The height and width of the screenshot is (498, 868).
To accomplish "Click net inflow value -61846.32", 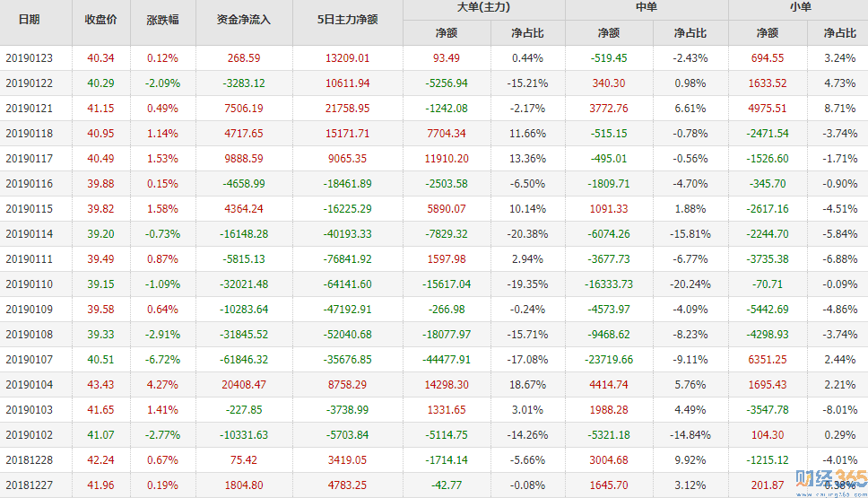I will click(244, 360).
